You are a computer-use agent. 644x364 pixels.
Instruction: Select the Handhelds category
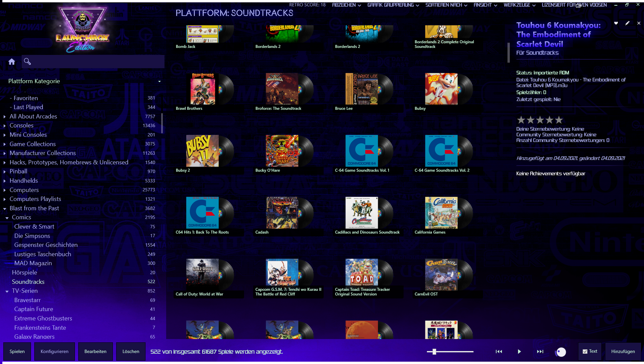[24, 181]
